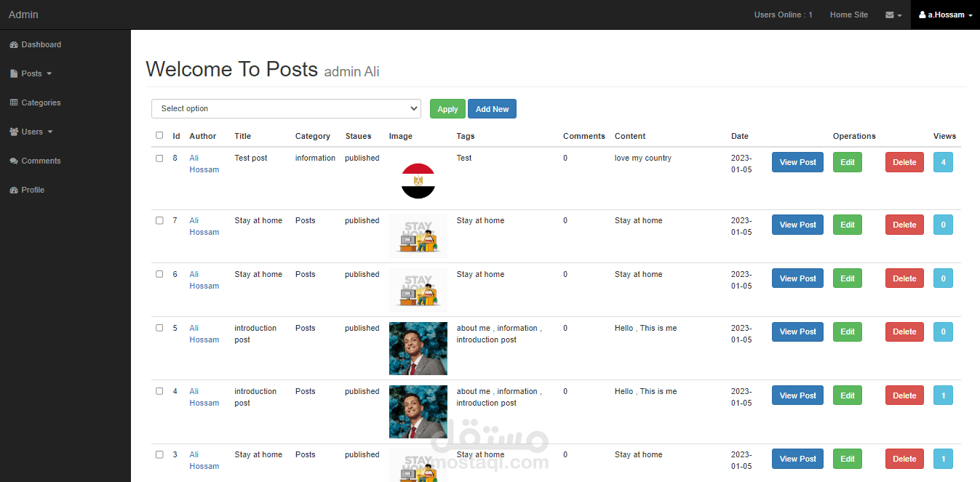Viewport: 980px width, 482px height.
Task: Check the box for post Id 5
Action: coord(159,328)
